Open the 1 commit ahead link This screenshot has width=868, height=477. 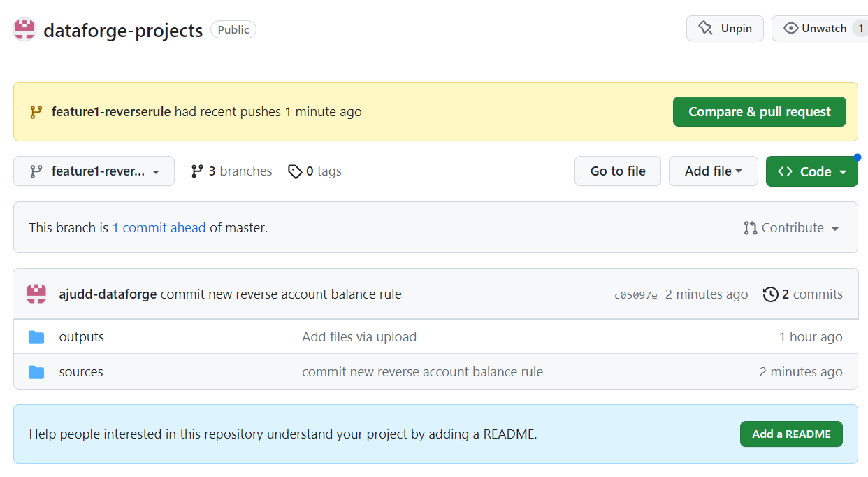click(x=159, y=228)
